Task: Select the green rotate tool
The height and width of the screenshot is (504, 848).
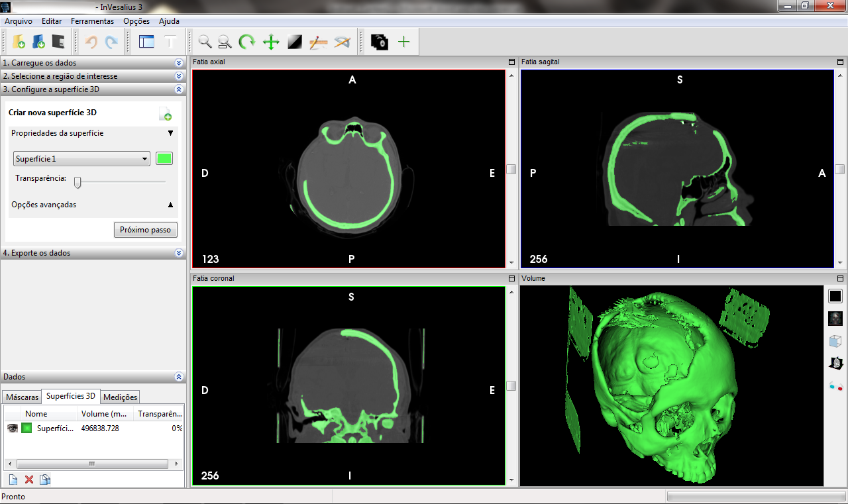Action: [x=246, y=42]
